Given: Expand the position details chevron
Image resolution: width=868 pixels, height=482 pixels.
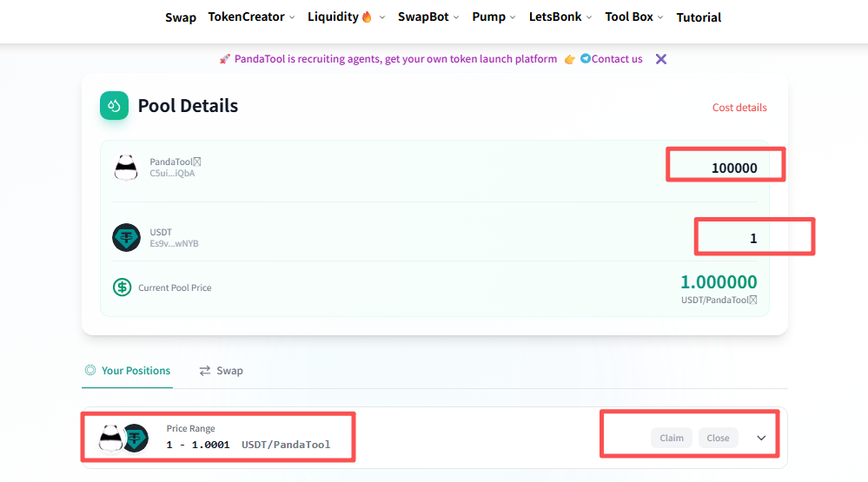Looking at the screenshot, I should (x=762, y=438).
